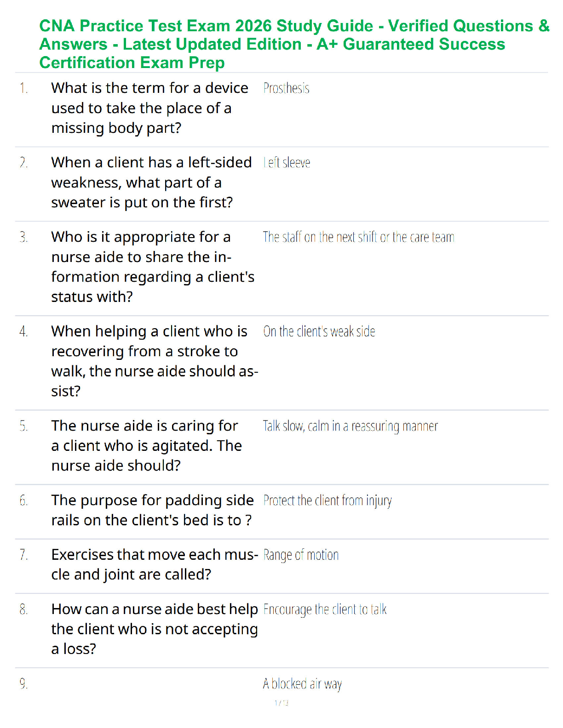This screenshot has width=563, height=728.
Task: Click answer 'Talk slow, calm in a reassuring manner'
Action: [x=350, y=426]
